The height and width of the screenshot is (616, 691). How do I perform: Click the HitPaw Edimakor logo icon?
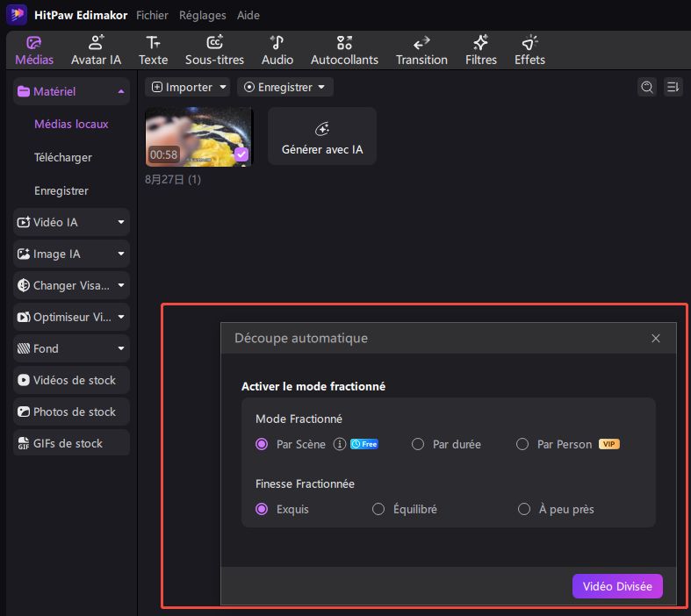pyautogui.click(x=17, y=15)
